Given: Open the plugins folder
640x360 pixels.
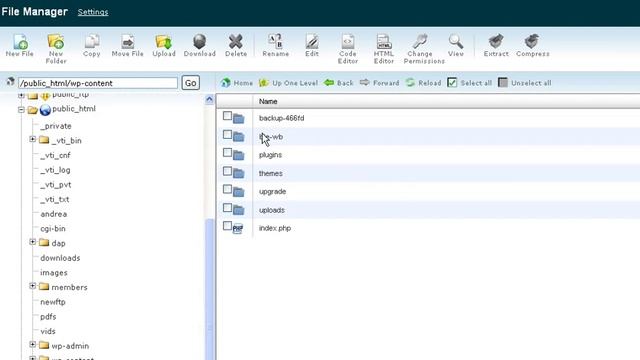Looking at the screenshot, I should [x=270, y=155].
